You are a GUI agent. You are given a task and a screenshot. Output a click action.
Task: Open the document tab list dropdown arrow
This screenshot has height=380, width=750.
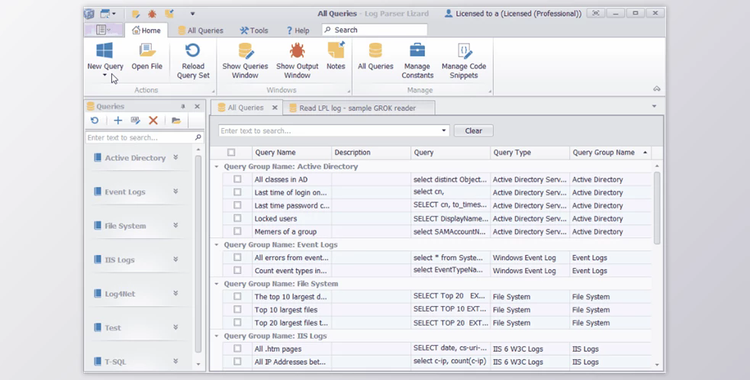pyautogui.click(x=654, y=106)
